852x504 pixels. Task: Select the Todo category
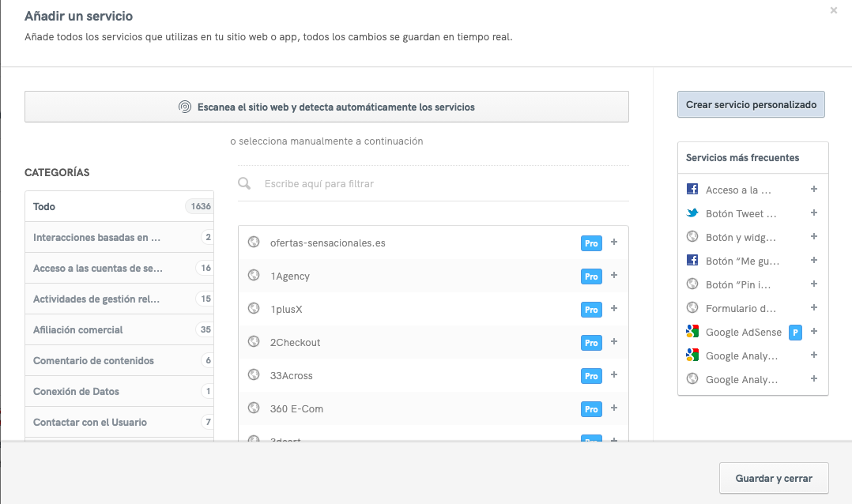pos(119,206)
